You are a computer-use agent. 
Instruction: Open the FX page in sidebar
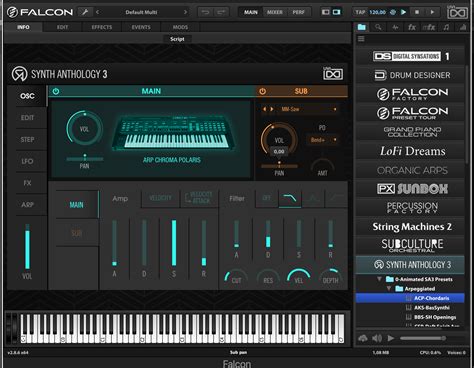point(27,183)
